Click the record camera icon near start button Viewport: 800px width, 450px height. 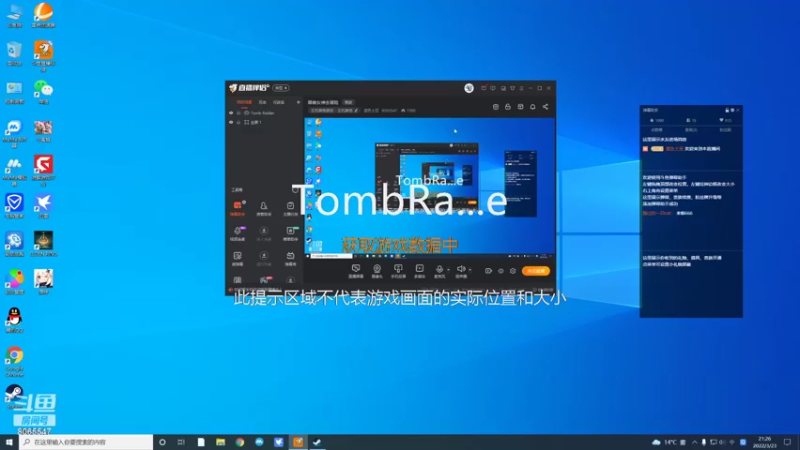pyautogui.click(x=488, y=271)
